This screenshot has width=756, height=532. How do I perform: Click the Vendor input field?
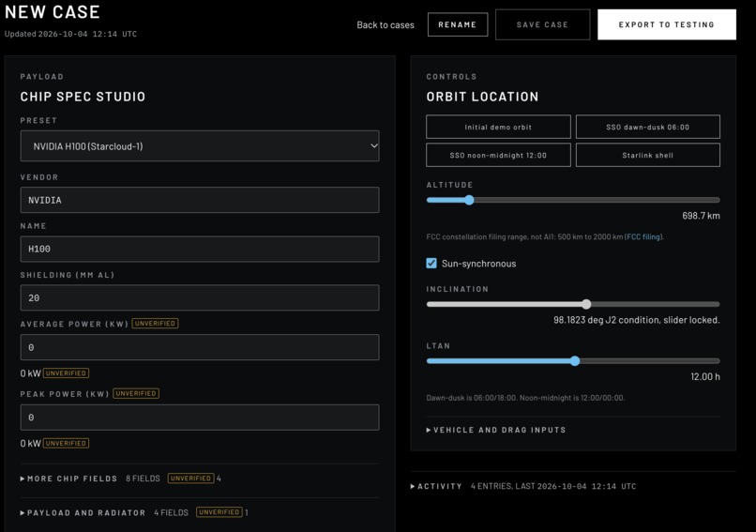tap(200, 200)
